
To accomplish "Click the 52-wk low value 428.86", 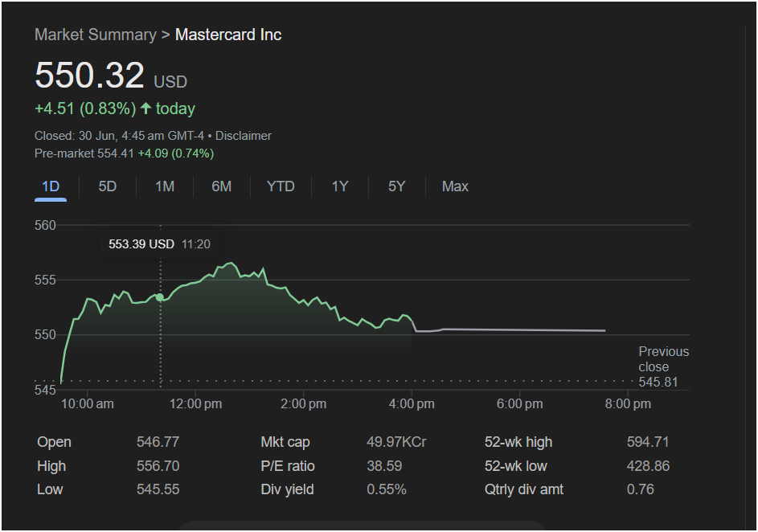I will point(648,466).
